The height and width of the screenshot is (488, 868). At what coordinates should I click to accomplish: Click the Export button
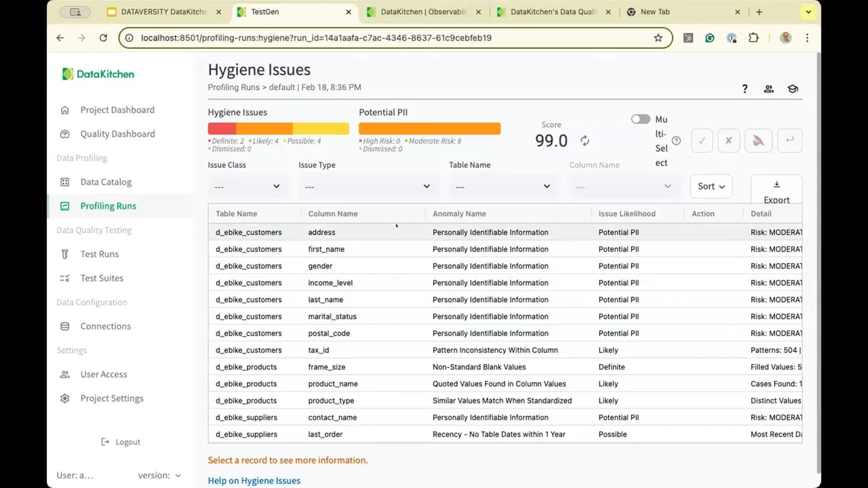(x=776, y=191)
